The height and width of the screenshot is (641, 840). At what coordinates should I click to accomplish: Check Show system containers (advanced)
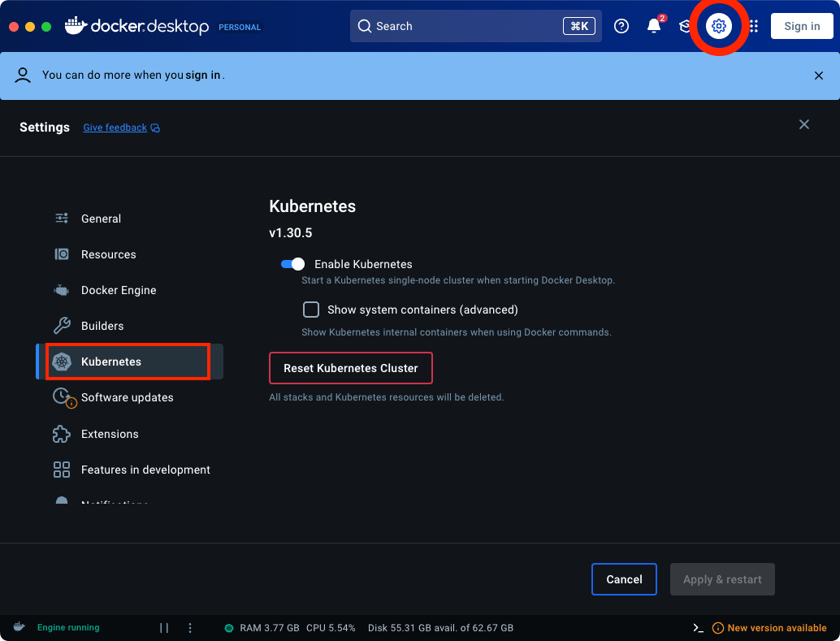pos(310,310)
